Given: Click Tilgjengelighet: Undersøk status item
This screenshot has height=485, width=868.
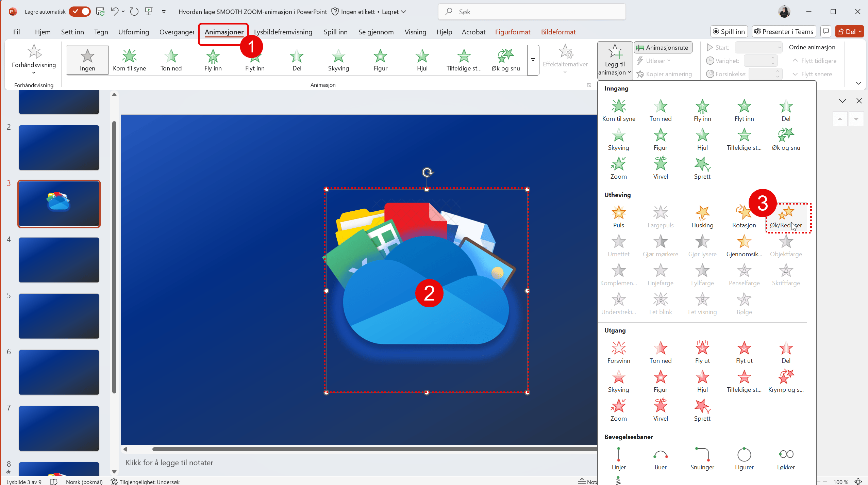Looking at the screenshot, I should point(146,482).
